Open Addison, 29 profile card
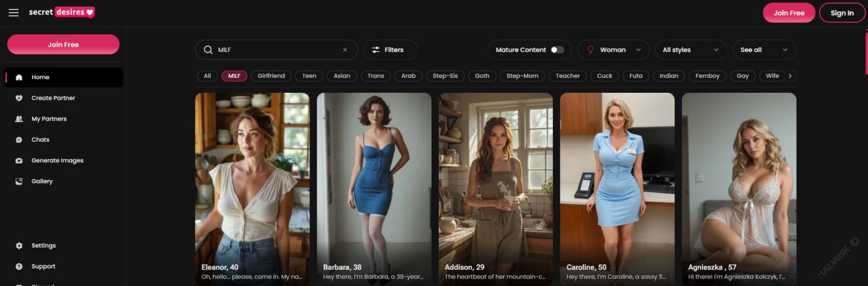The height and width of the screenshot is (286, 868). pos(496,189)
